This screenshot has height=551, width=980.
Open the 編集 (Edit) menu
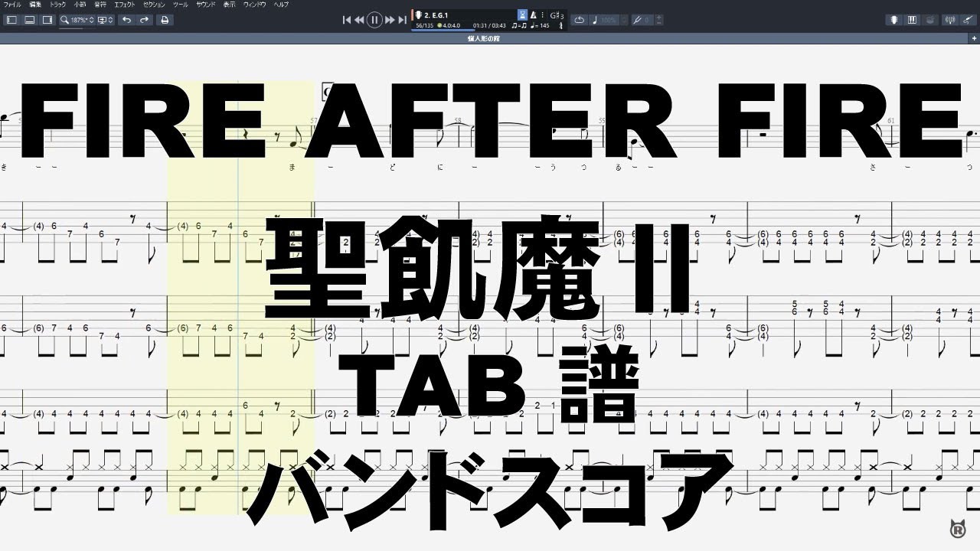35,5
